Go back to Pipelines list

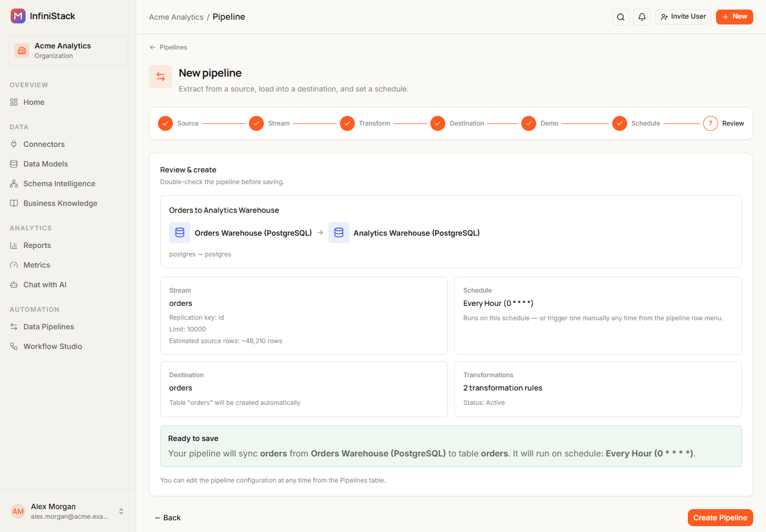168,47
